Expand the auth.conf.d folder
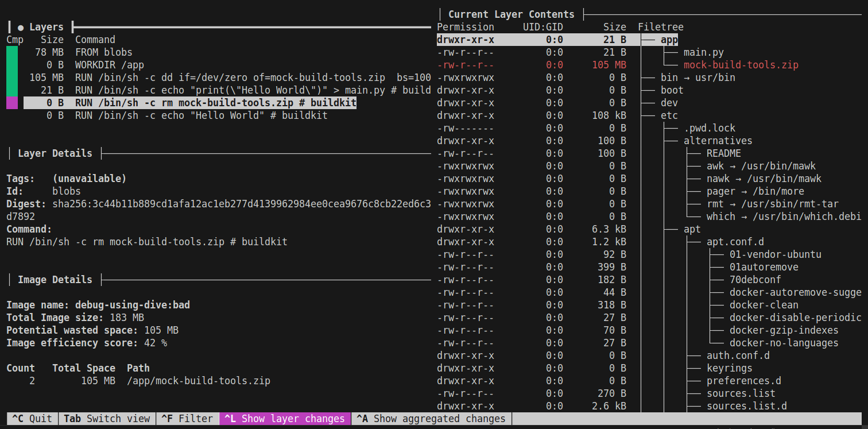This screenshot has height=429, width=868. pyautogui.click(x=738, y=355)
